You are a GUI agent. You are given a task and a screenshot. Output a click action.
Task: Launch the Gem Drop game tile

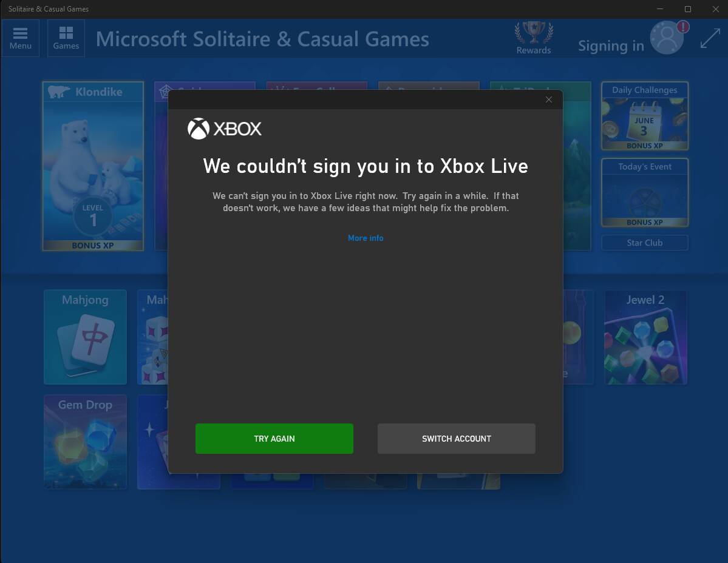(x=86, y=442)
